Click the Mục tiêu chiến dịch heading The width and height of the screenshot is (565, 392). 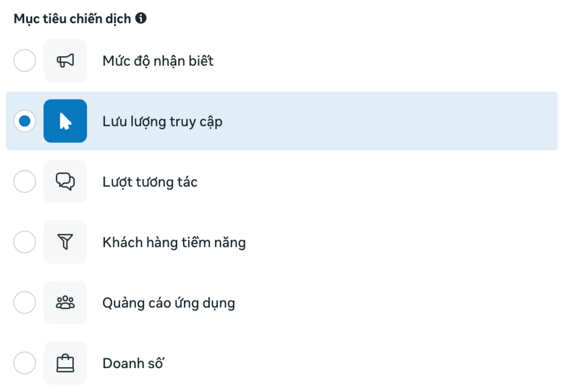coord(72,19)
